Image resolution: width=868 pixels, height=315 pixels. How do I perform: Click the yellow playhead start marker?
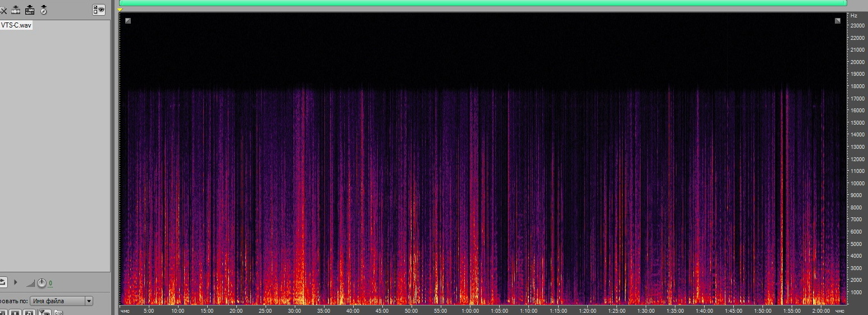coord(120,10)
